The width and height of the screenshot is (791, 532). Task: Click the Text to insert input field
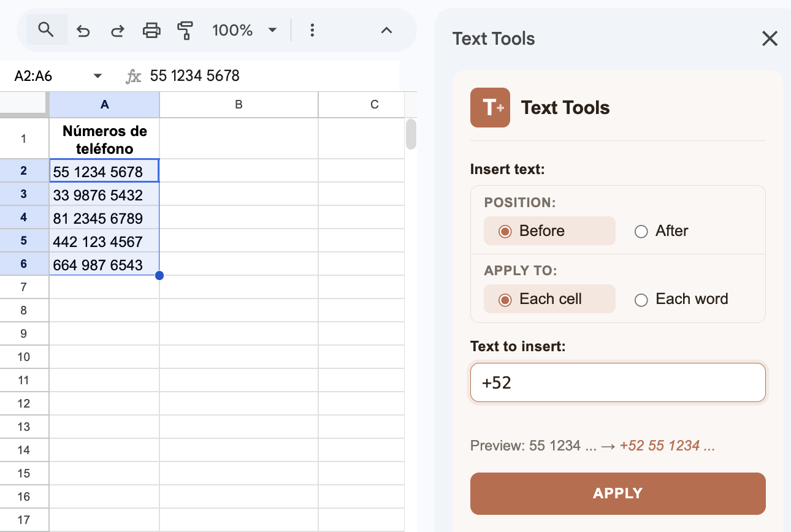617,382
